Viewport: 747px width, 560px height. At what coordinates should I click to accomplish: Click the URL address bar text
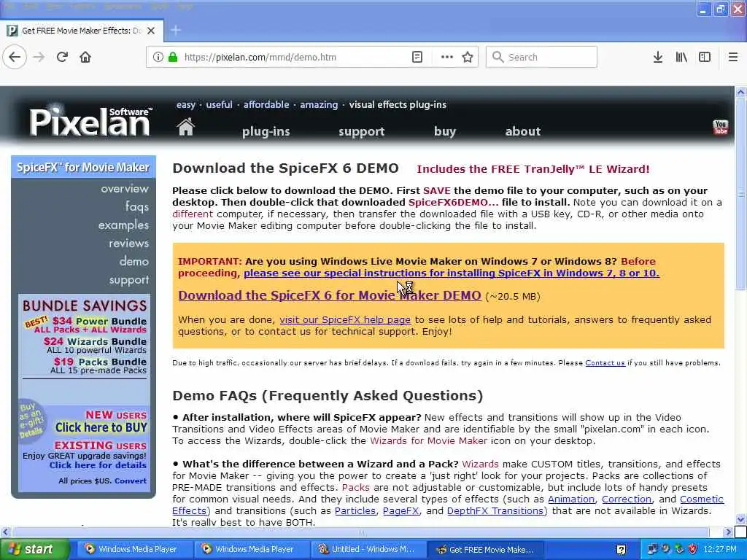(x=260, y=57)
